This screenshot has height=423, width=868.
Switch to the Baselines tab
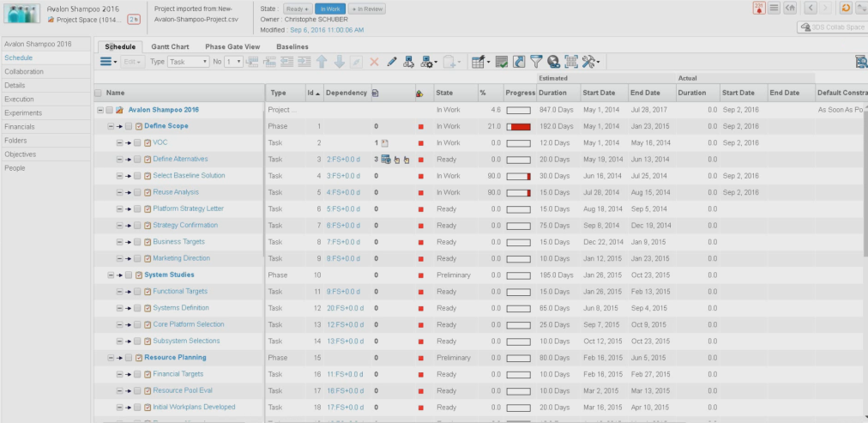tap(292, 47)
